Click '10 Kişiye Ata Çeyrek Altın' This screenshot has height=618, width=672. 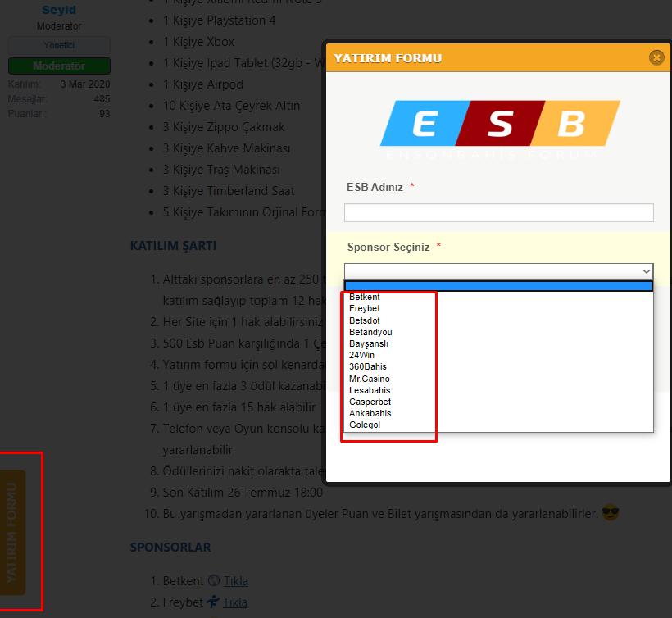tap(231, 106)
